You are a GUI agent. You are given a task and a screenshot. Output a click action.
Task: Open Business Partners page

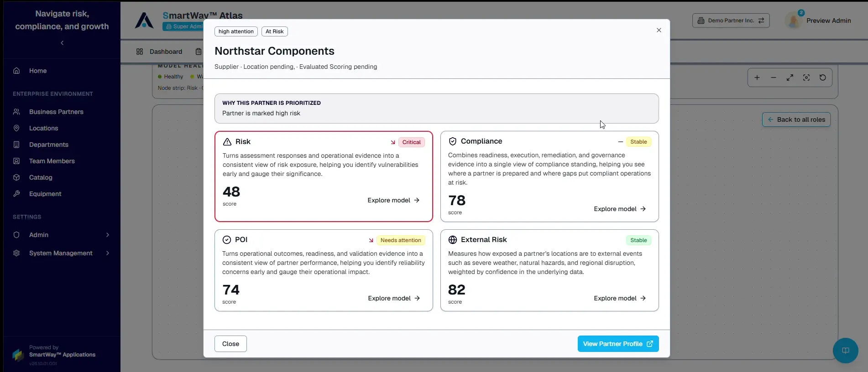click(x=56, y=112)
